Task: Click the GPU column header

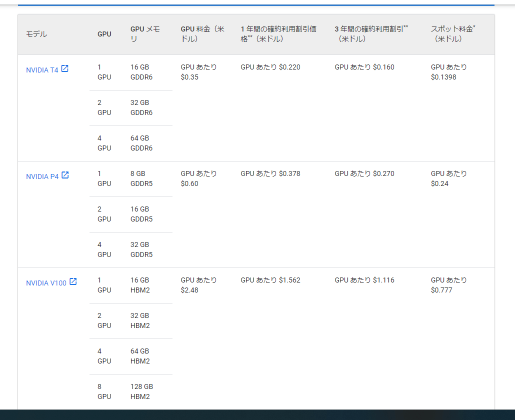Action: click(x=104, y=34)
